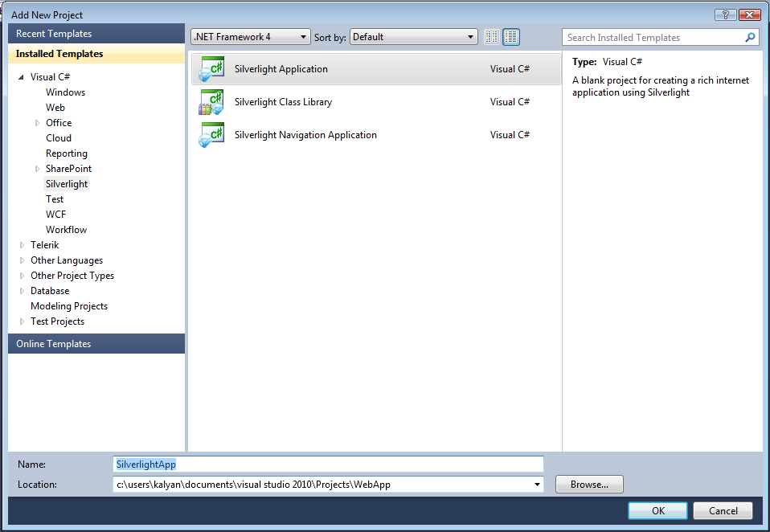Click the Name field containing SilverlightApp
770x532 pixels.
coord(328,464)
